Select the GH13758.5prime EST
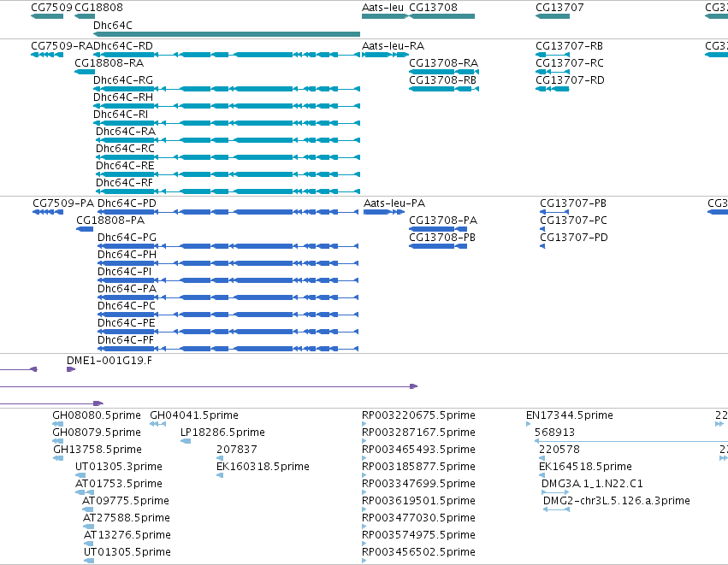 point(58,458)
